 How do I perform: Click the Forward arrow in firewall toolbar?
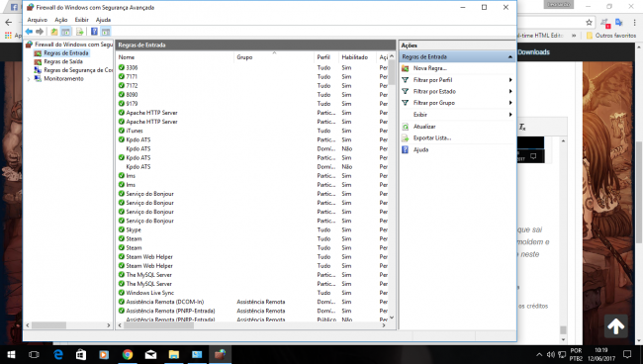(40, 32)
